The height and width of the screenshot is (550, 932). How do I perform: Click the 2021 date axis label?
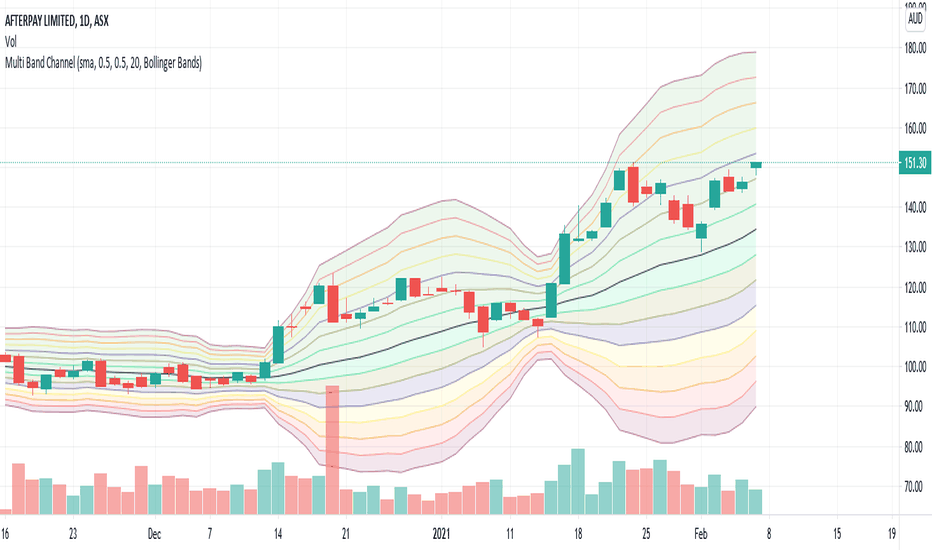[x=441, y=533]
